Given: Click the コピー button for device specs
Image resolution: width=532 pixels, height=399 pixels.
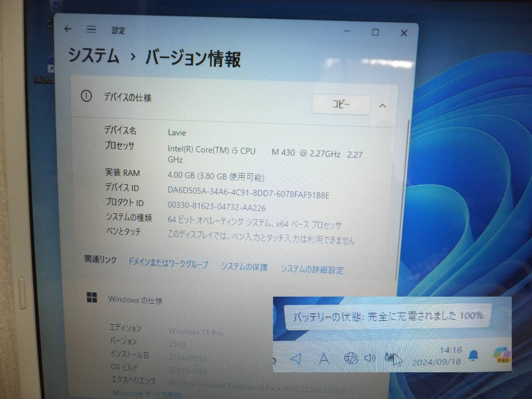Looking at the screenshot, I should [341, 105].
